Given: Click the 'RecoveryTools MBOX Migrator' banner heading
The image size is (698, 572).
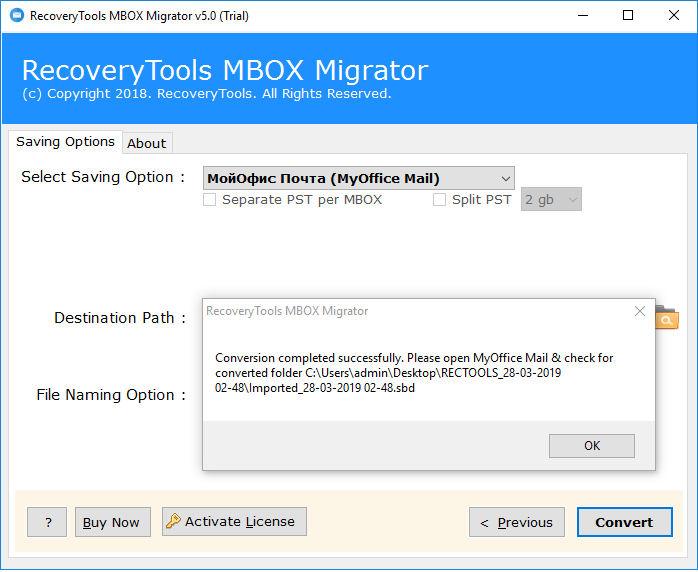Looking at the screenshot, I should tap(225, 70).
